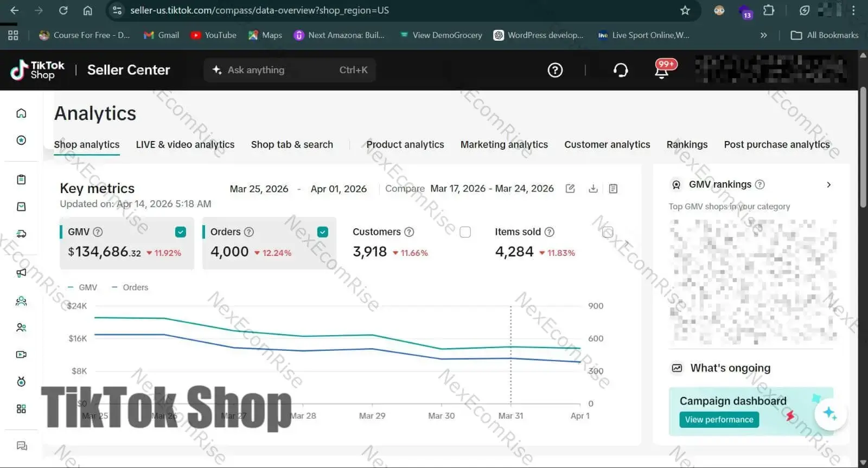Screen dimensions: 868x468
Task: Open the marketing megaphone sidebar icon
Action: tap(21, 273)
